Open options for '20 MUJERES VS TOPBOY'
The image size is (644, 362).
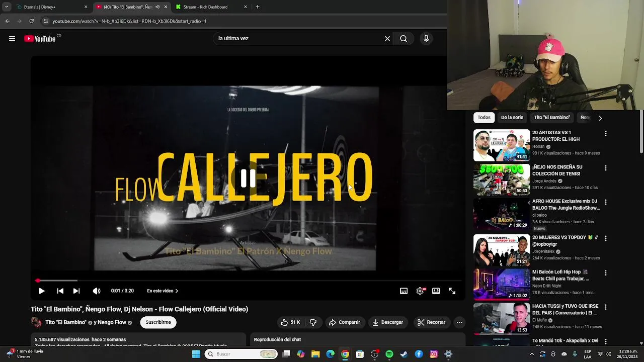click(606, 238)
